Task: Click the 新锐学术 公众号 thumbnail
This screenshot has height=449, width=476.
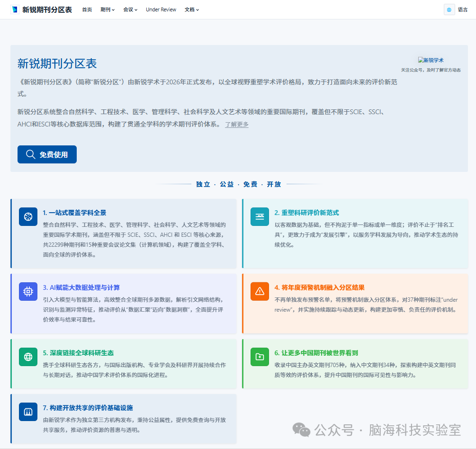Action: point(430,60)
